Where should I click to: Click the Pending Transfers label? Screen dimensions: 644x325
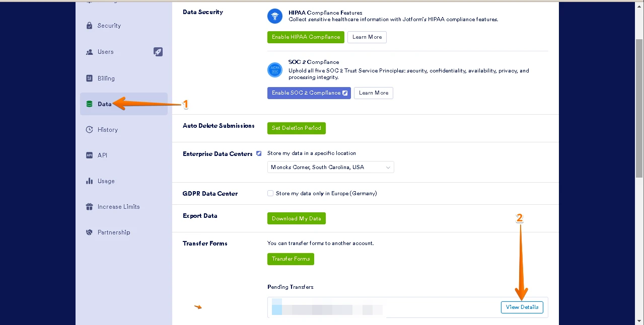[290, 287]
